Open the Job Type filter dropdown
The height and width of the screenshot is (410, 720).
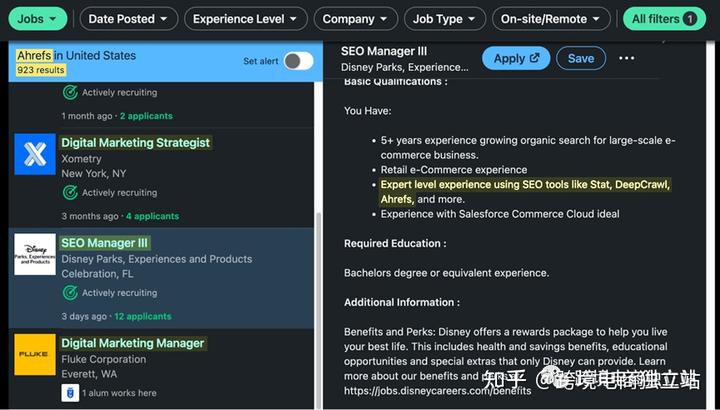pyautogui.click(x=444, y=19)
